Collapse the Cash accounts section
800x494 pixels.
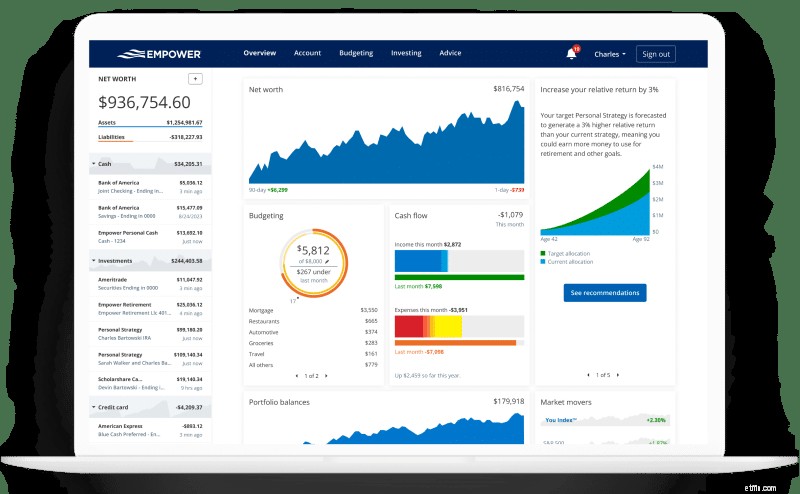94,164
